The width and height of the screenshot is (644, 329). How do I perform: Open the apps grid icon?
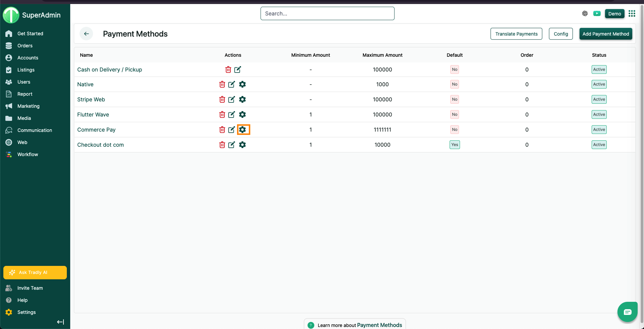632,13
